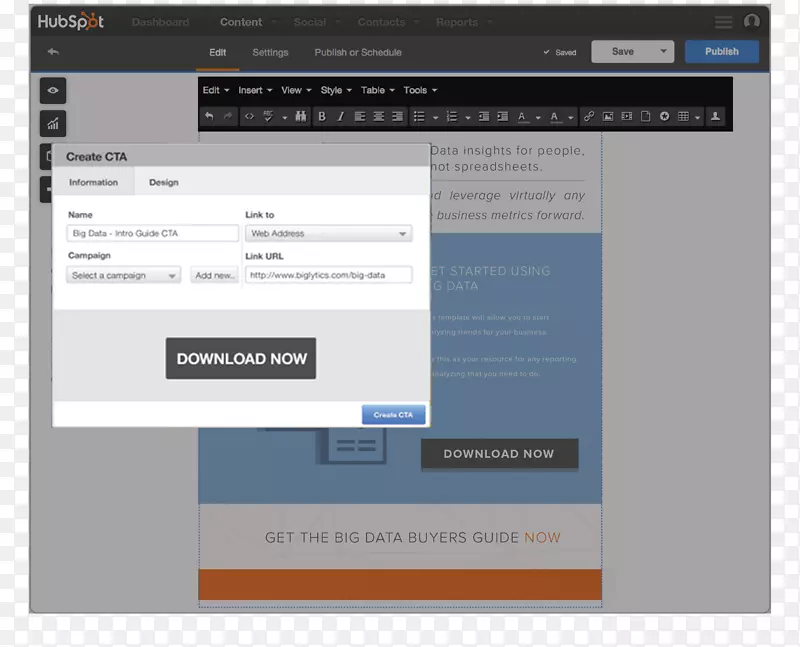The width and height of the screenshot is (800, 647).
Task: Expand the Link to Web Address dropdown
Action: click(x=328, y=233)
